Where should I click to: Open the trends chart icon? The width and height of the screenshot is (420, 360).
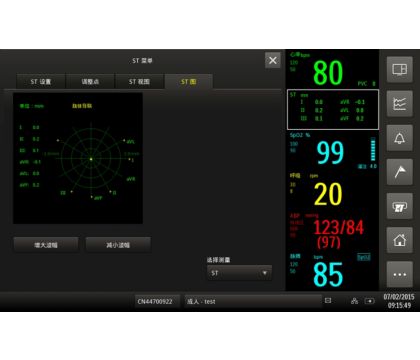coord(399,104)
